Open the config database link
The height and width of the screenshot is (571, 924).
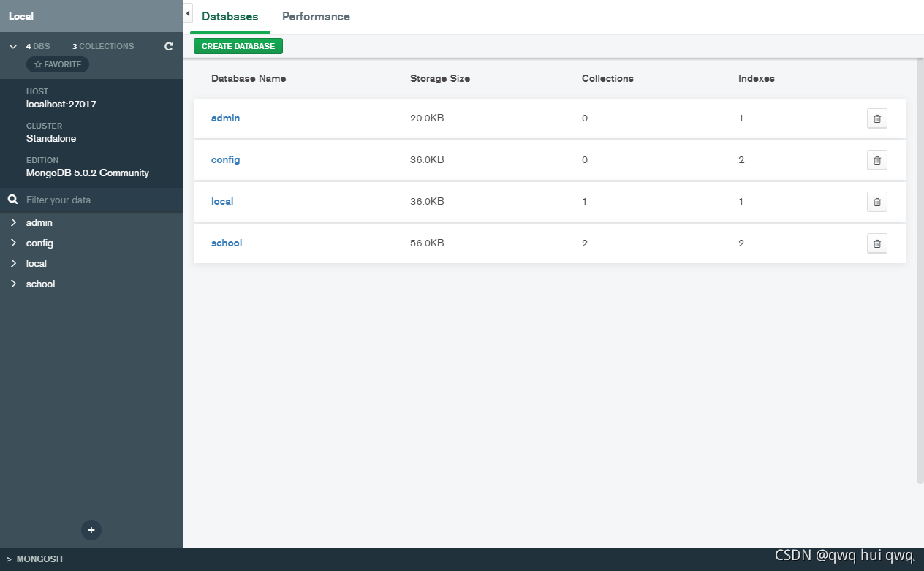click(x=225, y=159)
